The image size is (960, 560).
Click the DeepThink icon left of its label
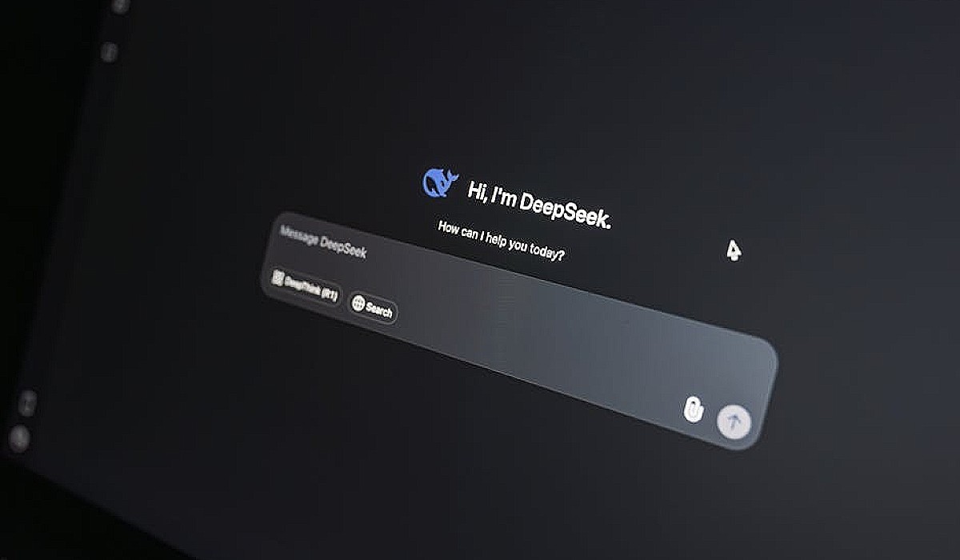(278, 278)
